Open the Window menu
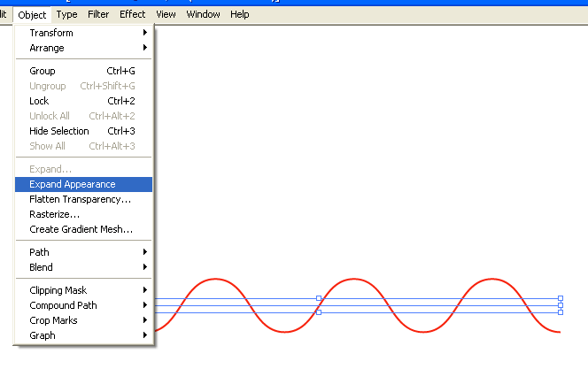588x369 pixels. [203, 14]
